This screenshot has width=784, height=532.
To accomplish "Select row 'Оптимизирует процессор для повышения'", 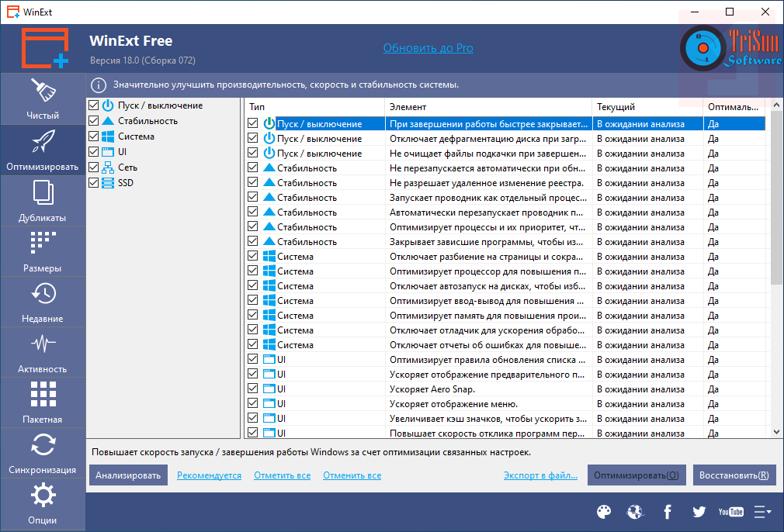I will tap(505, 271).
